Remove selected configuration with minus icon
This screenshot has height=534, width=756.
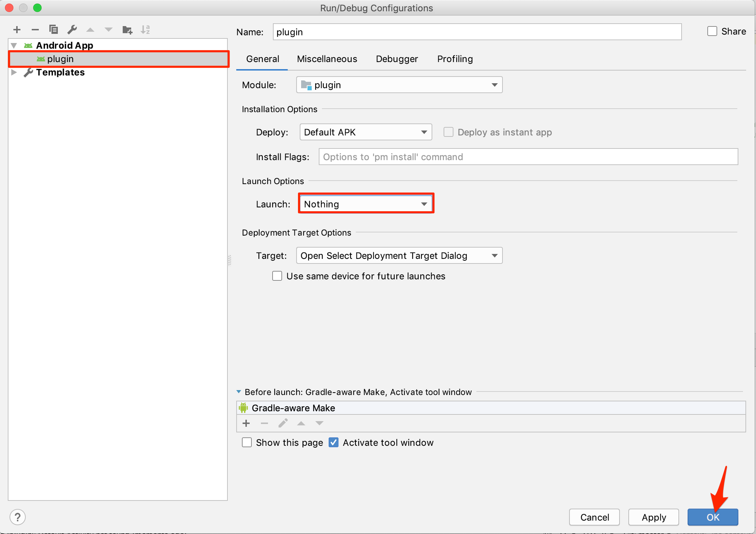click(35, 30)
